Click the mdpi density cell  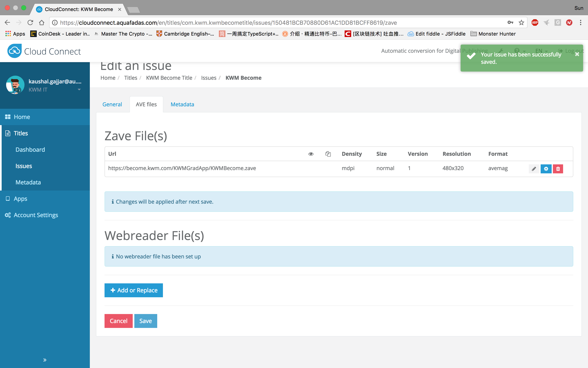pyautogui.click(x=348, y=168)
